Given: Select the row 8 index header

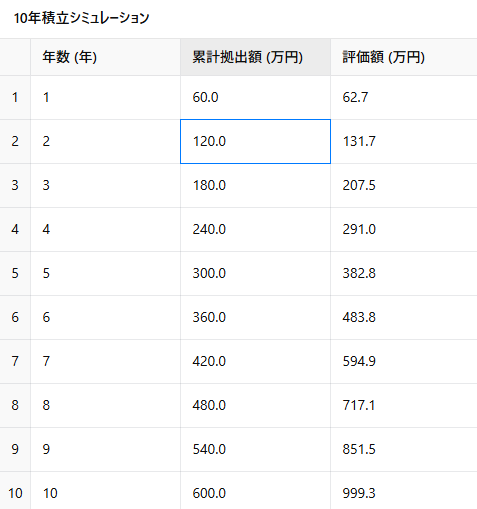Looking at the screenshot, I should tap(15, 405).
